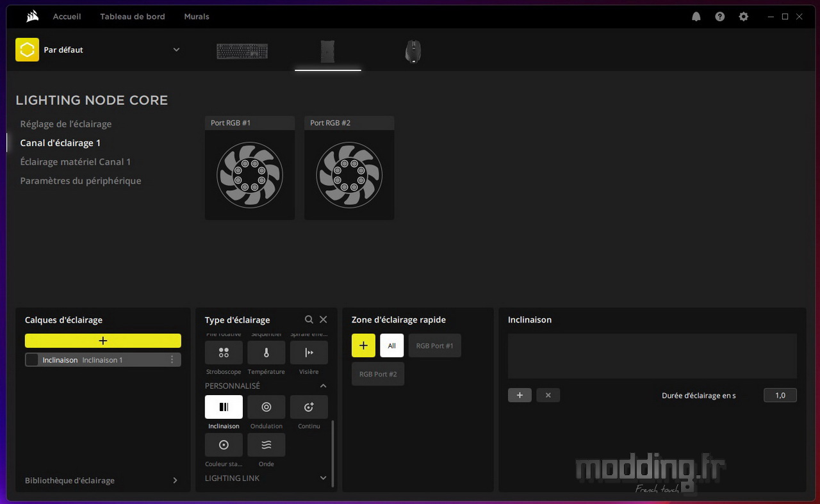Select the Onde lighting type
This screenshot has height=504, width=820.
click(x=266, y=444)
